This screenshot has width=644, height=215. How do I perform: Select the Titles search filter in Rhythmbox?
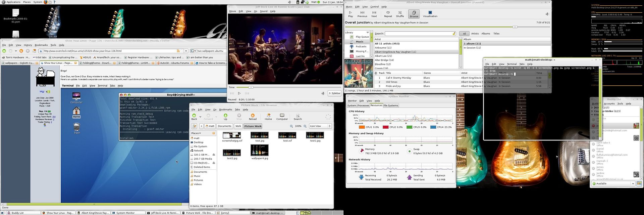tap(496, 34)
